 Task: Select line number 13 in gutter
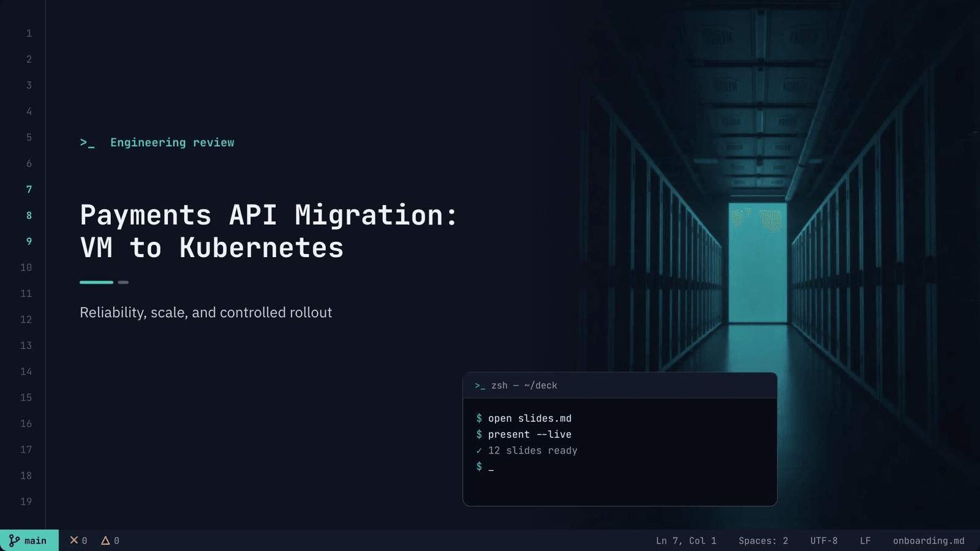pos(26,345)
